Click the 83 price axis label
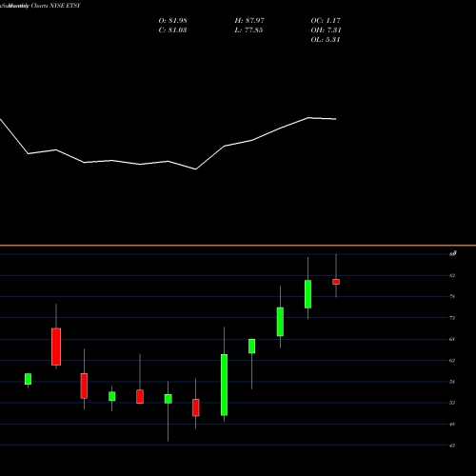Screen dimensions: 476x476 [452, 275]
